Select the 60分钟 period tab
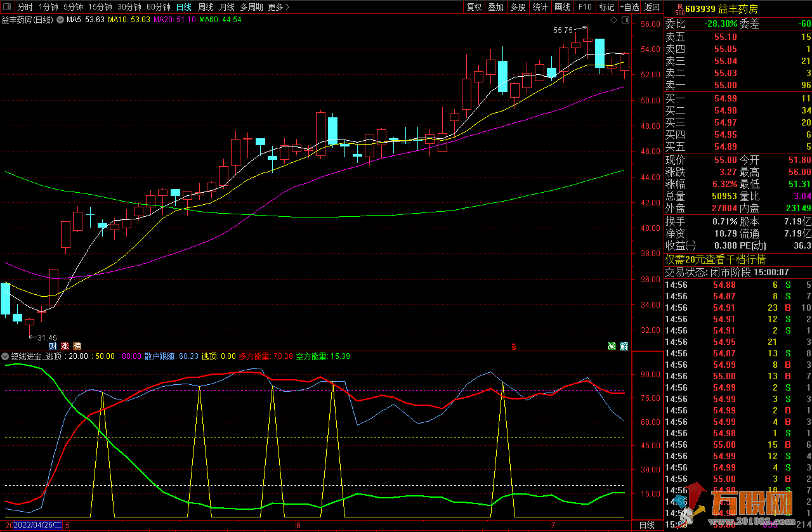 (159, 7)
